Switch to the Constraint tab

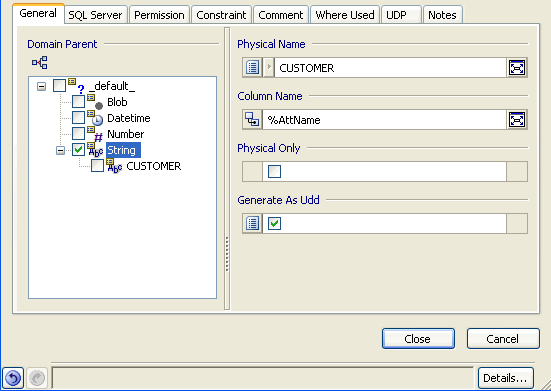pos(221,15)
